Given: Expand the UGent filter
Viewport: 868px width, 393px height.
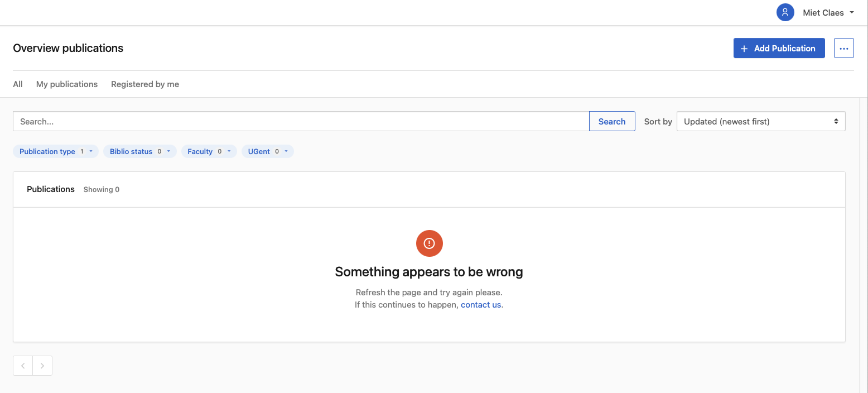Looking at the screenshot, I should coord(268,151).
